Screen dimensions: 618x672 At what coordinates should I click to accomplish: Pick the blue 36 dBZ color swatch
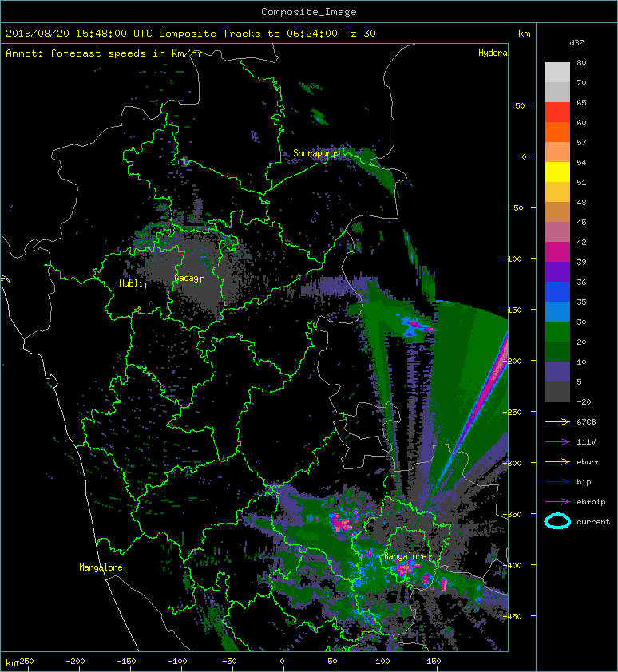(557, 291)
